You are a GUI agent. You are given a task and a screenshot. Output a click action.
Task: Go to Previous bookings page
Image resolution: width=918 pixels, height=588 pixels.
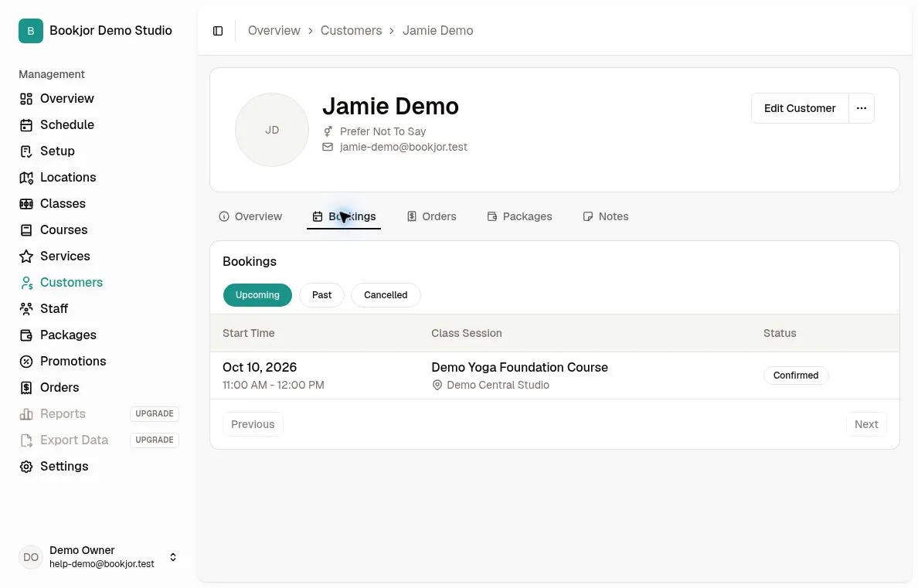tap(253, 424)
